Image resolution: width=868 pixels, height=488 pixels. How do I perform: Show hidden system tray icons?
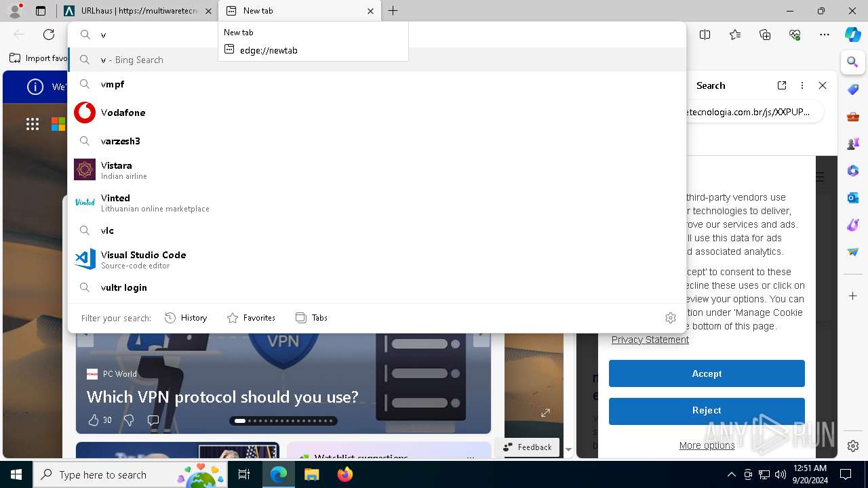pos(731,474)
